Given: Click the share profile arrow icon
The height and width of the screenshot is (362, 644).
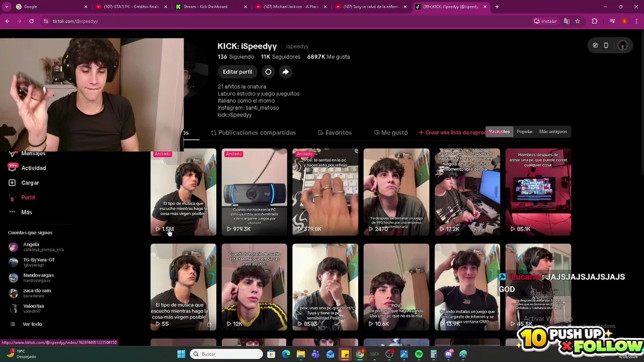Looking at the screenshot, I should [x=285, y=72].
